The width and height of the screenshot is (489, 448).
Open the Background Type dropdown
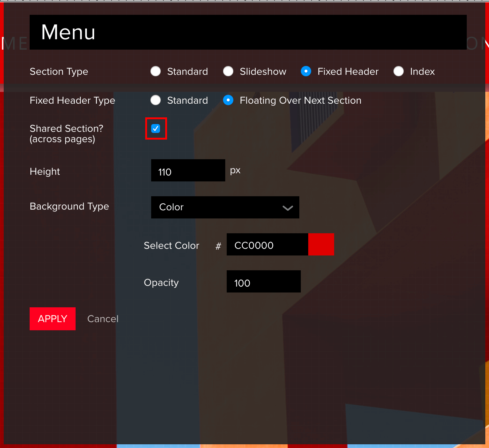(x=225, y=207)
